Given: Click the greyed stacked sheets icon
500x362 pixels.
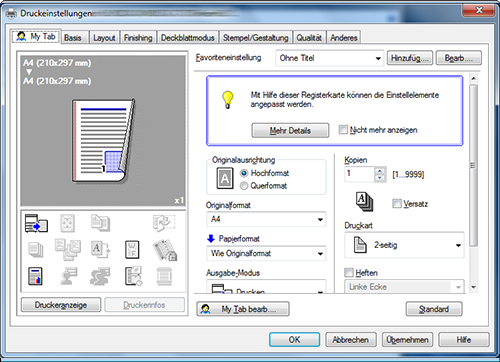Looking at the screenshot, I should [x=36, y=250].
